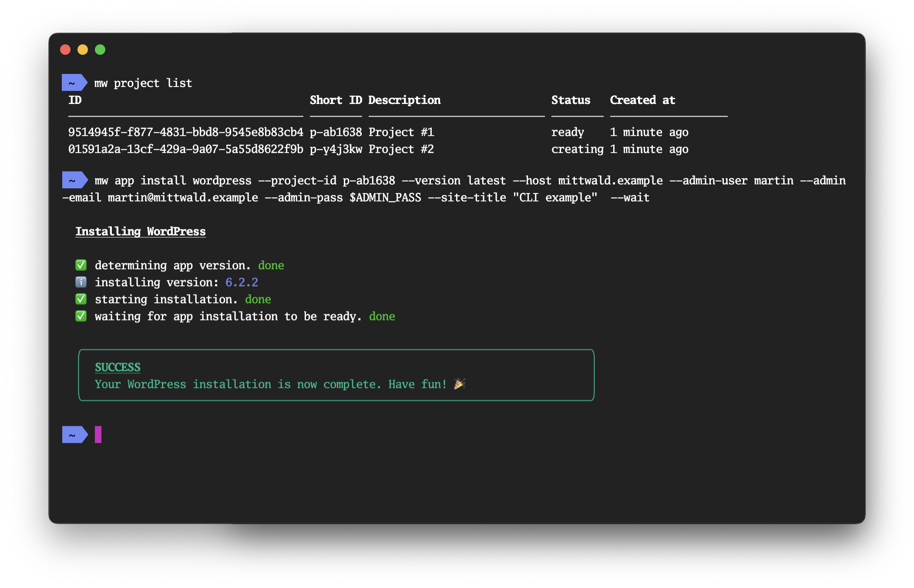Click the check mark beside determining app version
The image size is (914, 588).
click(x=81, y=265)
